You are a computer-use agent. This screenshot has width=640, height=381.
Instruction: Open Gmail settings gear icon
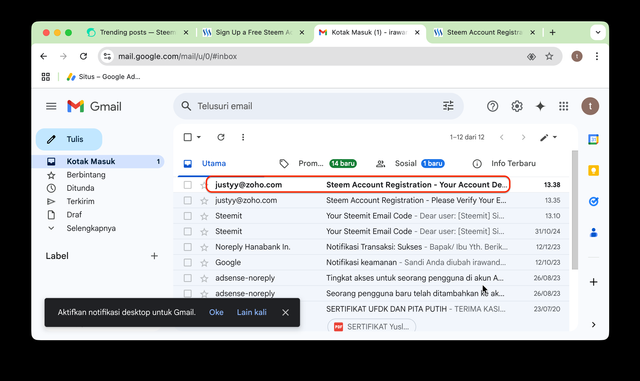(x=517, y=107)
